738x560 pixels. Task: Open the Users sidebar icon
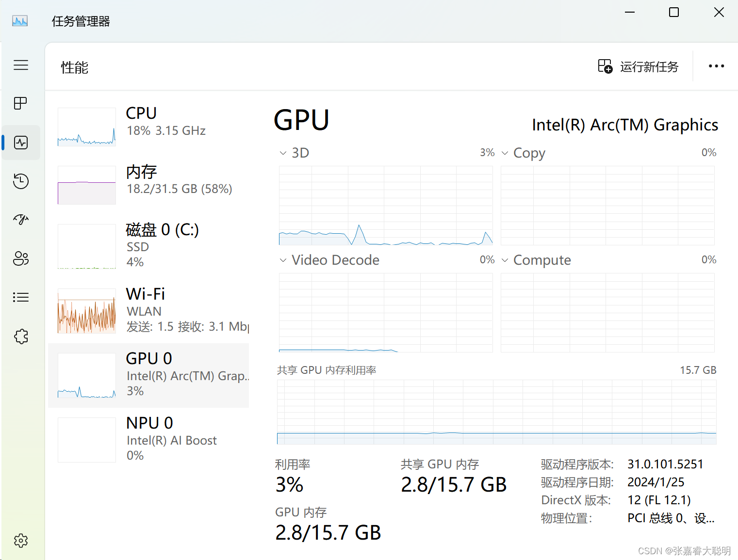point(20,258)
